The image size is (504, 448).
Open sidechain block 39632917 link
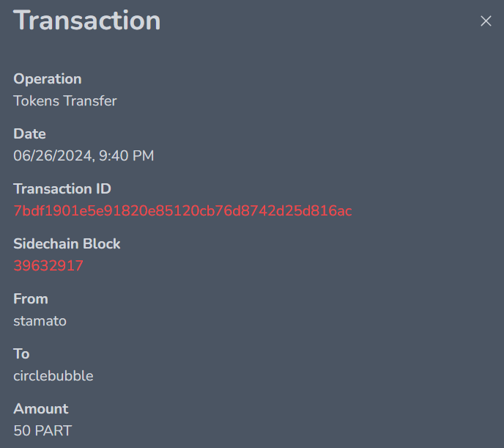[48, 266]
